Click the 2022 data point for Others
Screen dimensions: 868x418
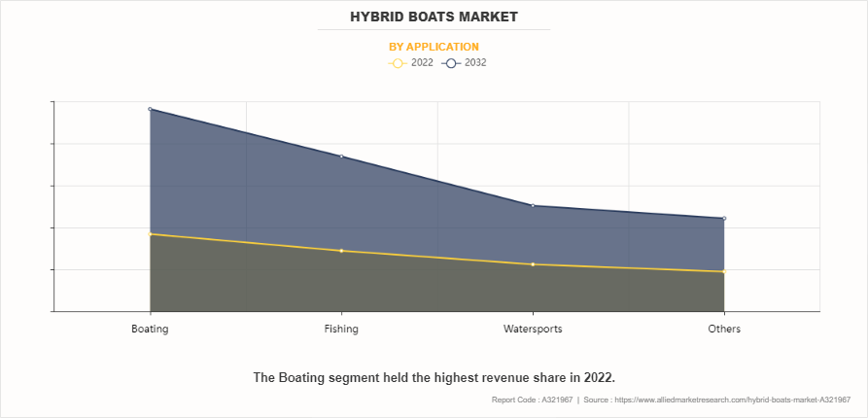(724, 271)
